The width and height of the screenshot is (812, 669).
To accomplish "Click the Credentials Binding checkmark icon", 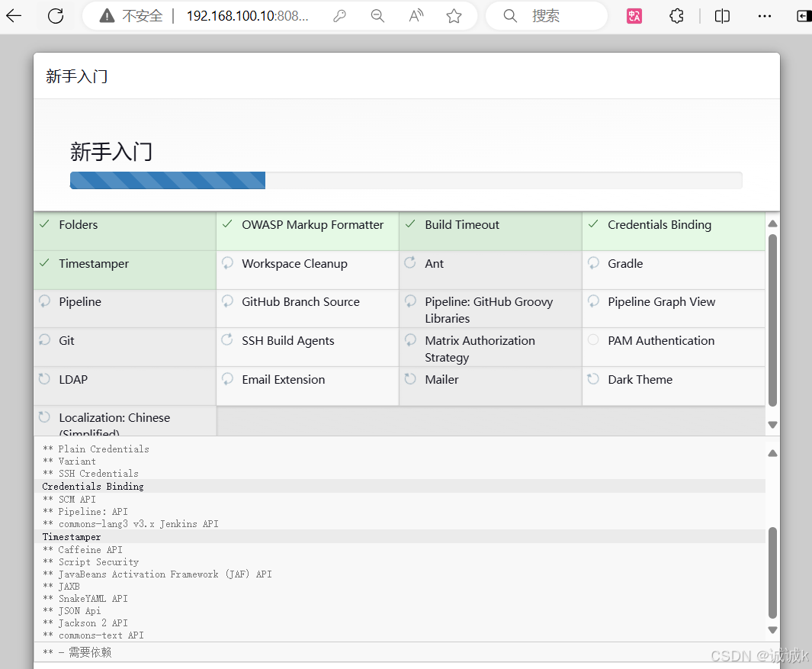I will [x=593, y=224].
